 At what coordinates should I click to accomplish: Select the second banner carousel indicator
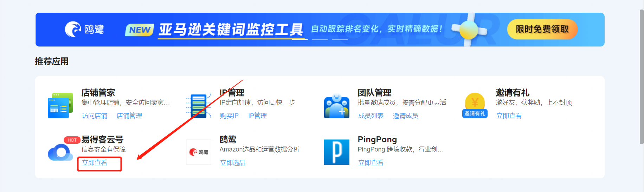(x=320, y=39)
